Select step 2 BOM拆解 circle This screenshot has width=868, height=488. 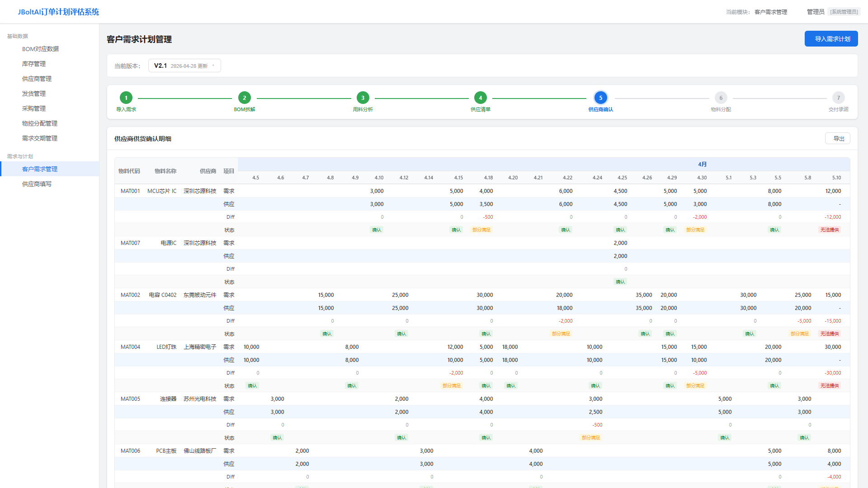click(x=245, y=98)
